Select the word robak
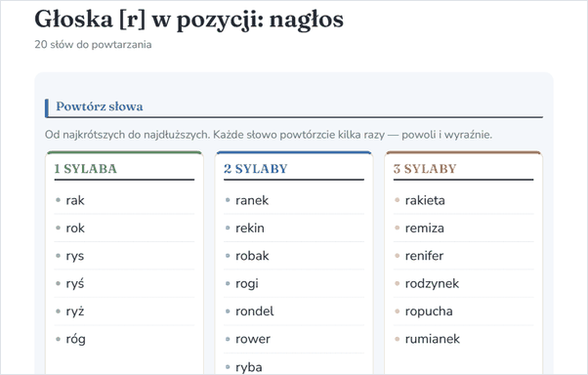The image size is (588, 375). 252,256
